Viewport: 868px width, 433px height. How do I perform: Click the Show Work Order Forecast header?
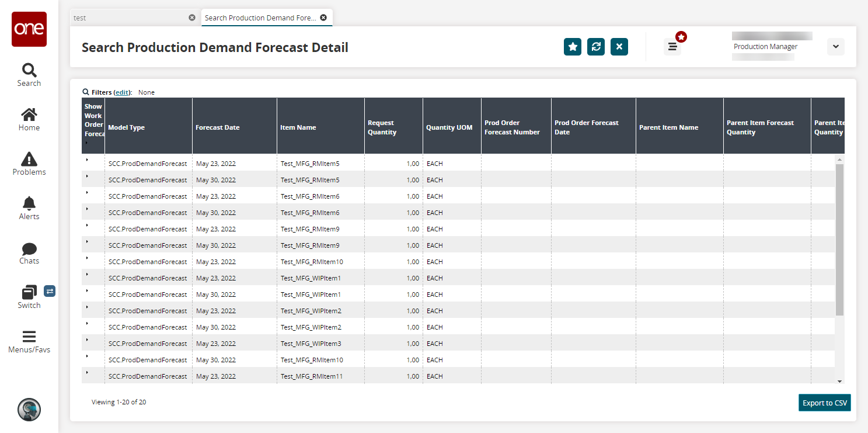point(93,126)
